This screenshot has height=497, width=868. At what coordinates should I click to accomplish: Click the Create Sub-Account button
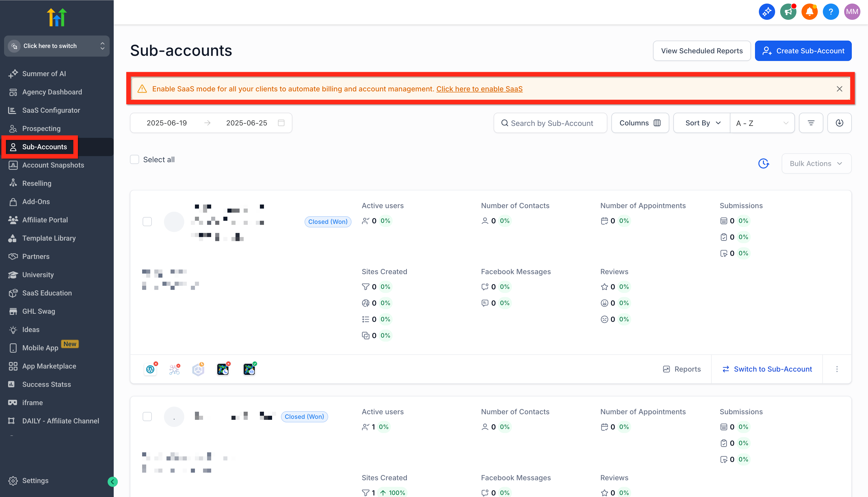pos(803,51)
